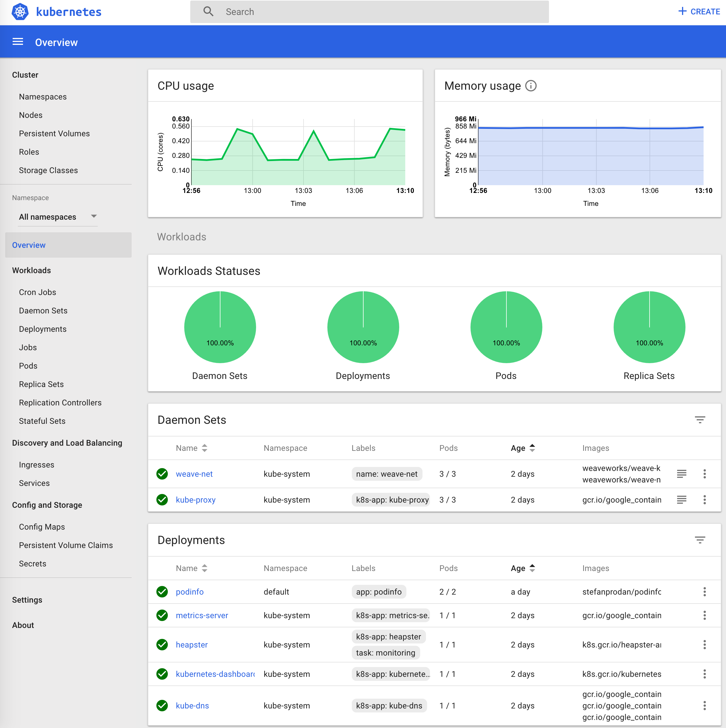Click the CREATE button
The image size is (726, 728).
pos(699,11)
